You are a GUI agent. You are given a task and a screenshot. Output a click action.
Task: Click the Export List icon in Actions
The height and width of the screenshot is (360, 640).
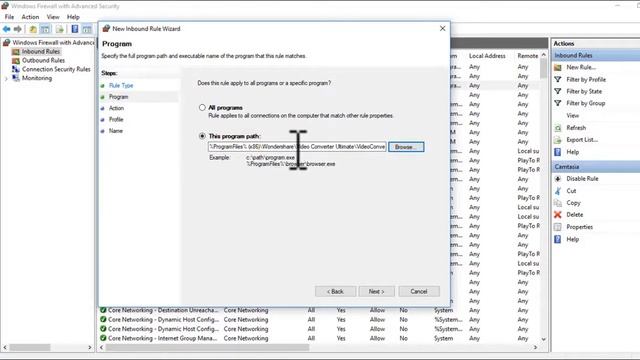(x=558, y=140)
